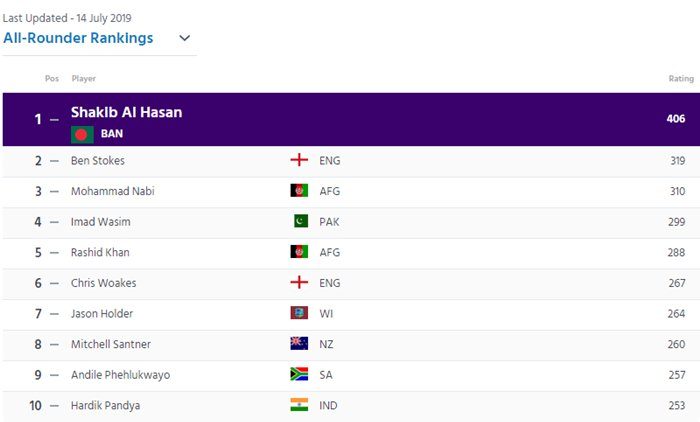Click the England flag beside Ben Stokes

tap(299, 160)
